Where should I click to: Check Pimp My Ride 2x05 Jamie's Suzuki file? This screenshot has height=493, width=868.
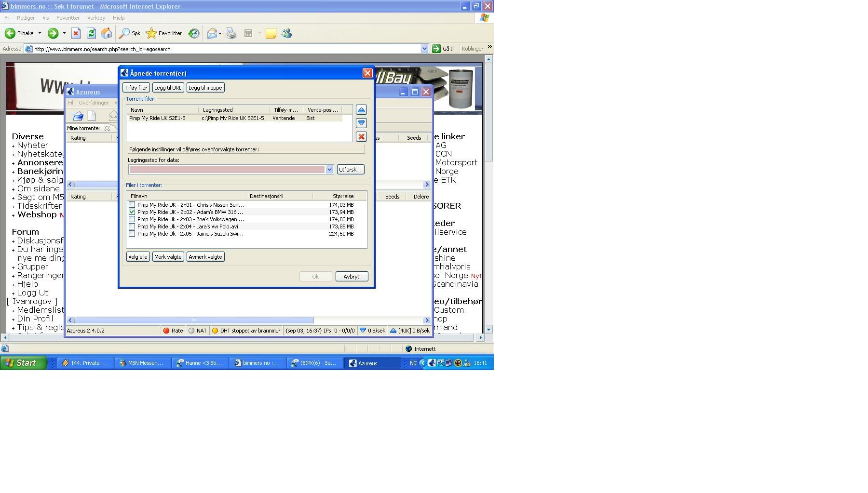click(132, 234)
